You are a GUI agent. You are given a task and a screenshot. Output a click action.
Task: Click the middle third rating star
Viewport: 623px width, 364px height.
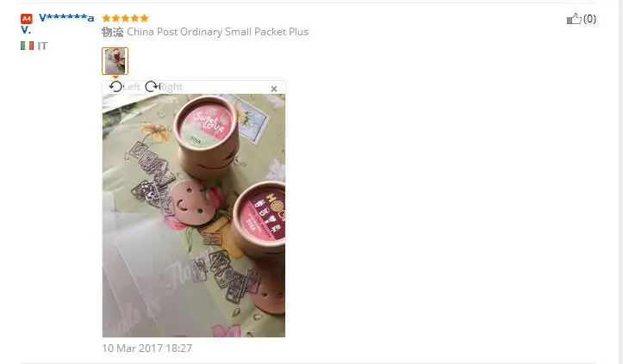[125, 18]
